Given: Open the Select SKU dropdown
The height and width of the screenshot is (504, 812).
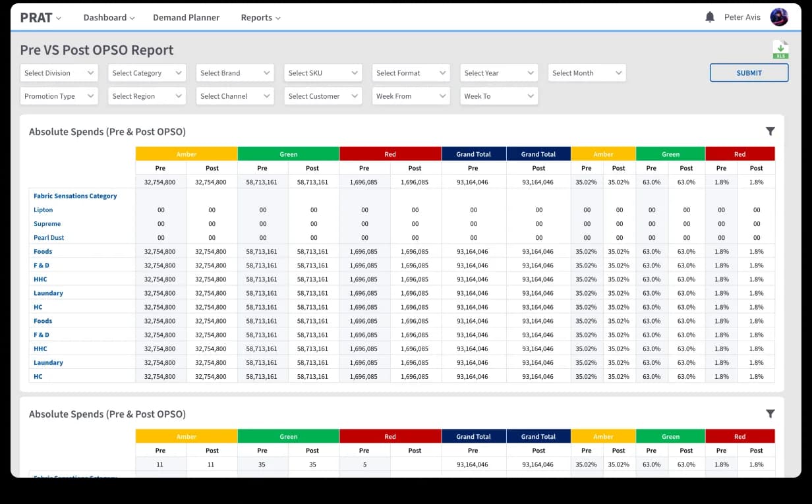Looking at the screenshot, I should 323,73.
